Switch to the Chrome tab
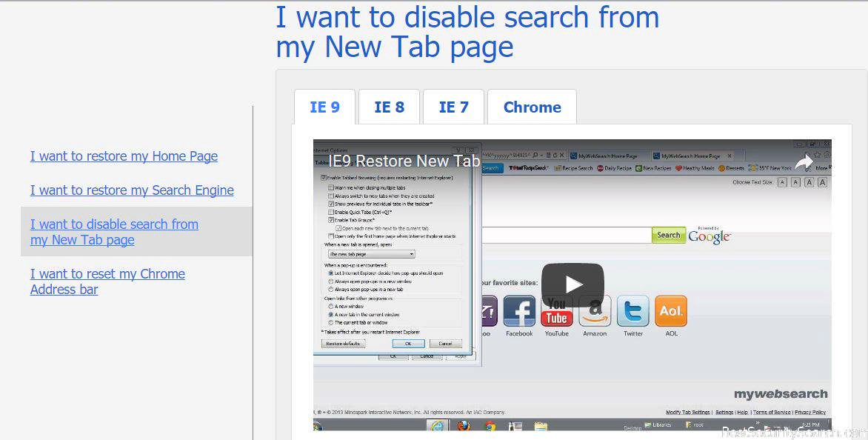Viewport: 868px width, 440px height. coord(532,107)
